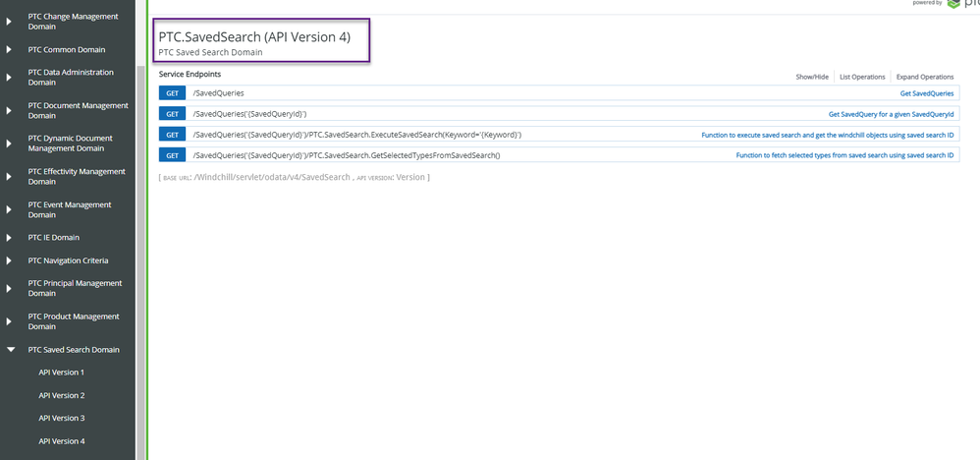Select PTC Document Management Domain label
The height and width of the screenshot is (460, 980).
pos(79,111)
